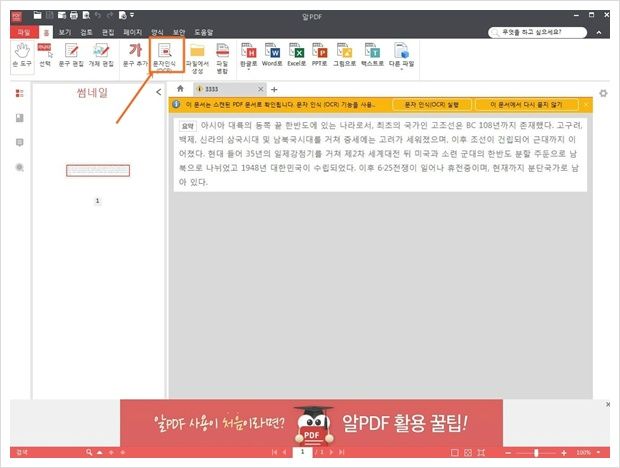The height and width of the screenshot is (468, 620).
Task: Switch to the 편집 ribbon tab
Action: (108, 32)
